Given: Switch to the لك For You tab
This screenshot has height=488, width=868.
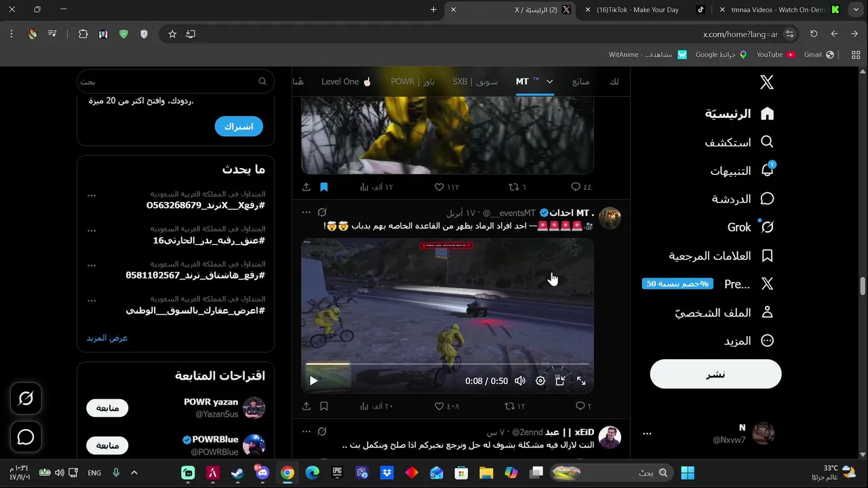Looking at the screenshot, I should point(614,81).
